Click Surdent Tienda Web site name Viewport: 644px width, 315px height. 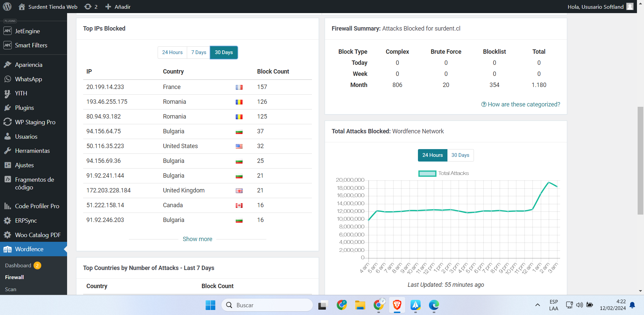pyautogui.click(x=53, y=7)
